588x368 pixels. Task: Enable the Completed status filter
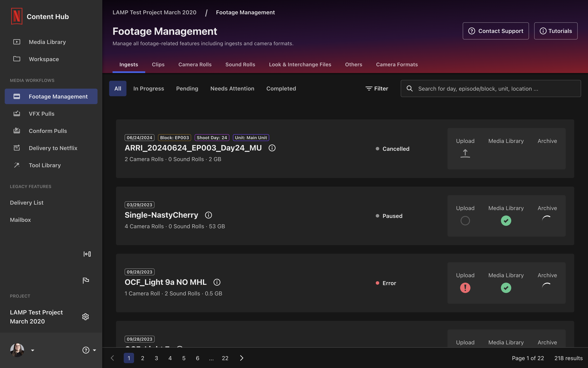click(x=281, y=88)
